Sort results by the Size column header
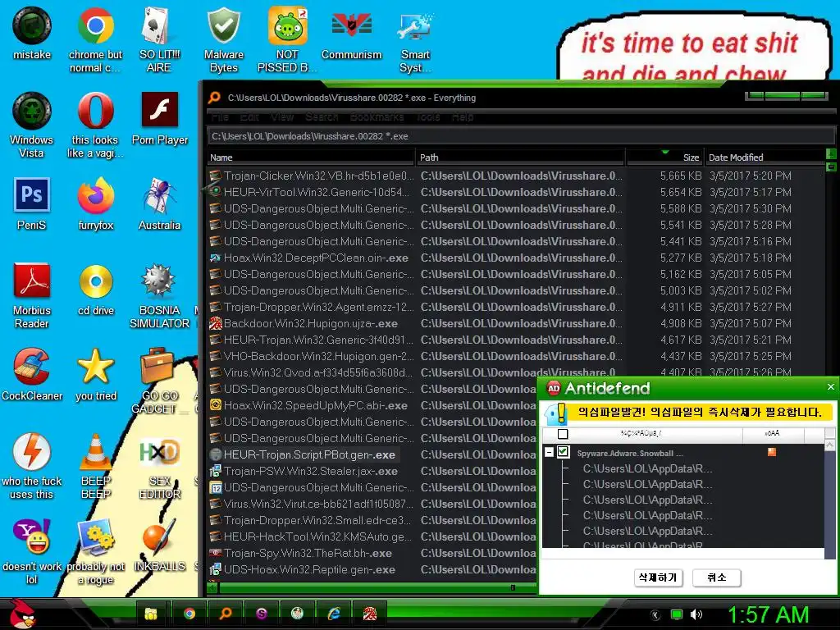 click(x=664, y=157)
